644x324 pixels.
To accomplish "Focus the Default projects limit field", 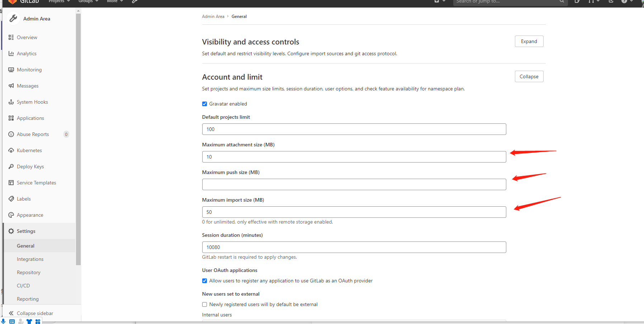I will coord(354,129).
